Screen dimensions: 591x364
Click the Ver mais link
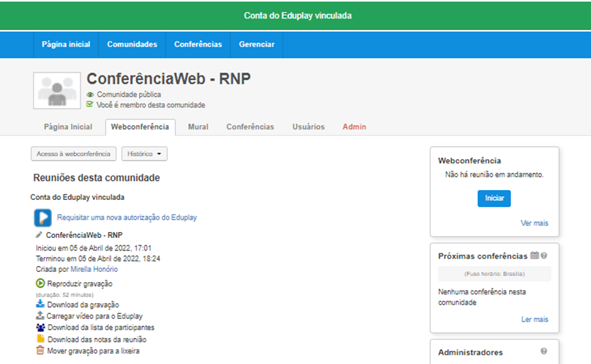tap(534, 223)
